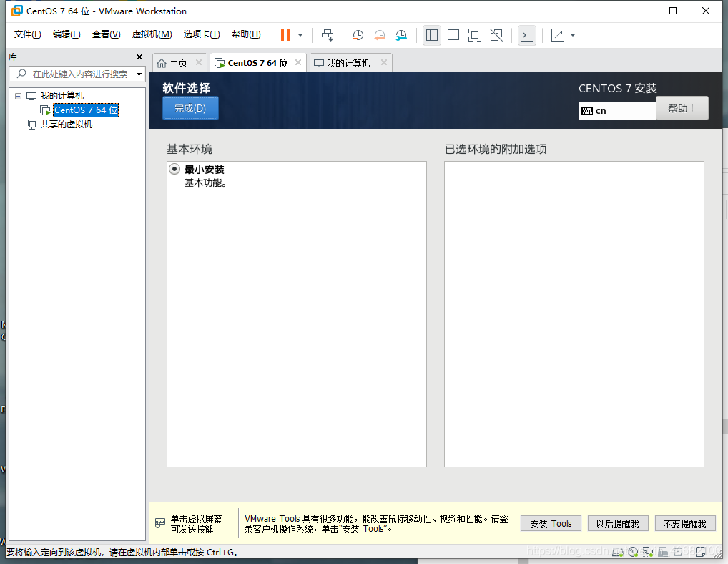Click the cn keyboard layout indicator
This screenshot has width=728, height=564.
click(616, 110)
